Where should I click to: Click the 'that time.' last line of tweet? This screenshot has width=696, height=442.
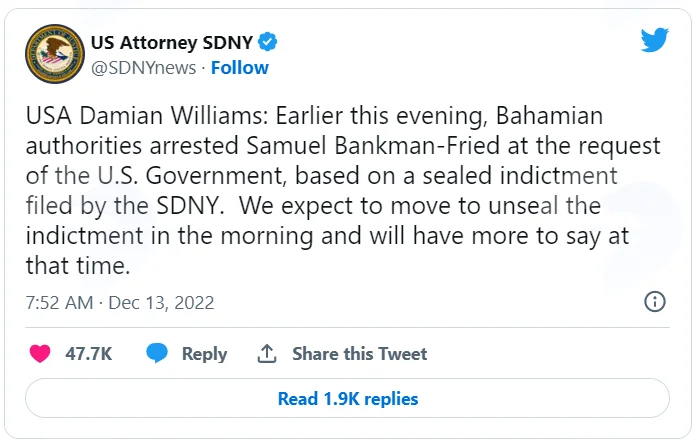point(78,265)
